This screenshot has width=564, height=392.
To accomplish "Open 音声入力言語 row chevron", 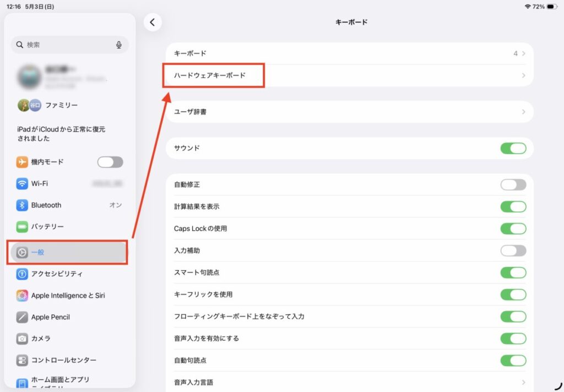I will click(523, 382).
